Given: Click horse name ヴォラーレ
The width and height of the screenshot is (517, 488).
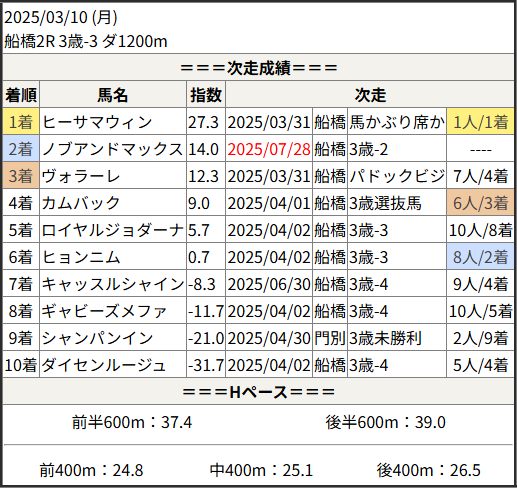Looking at the screenshot, I should pos(81,176).
